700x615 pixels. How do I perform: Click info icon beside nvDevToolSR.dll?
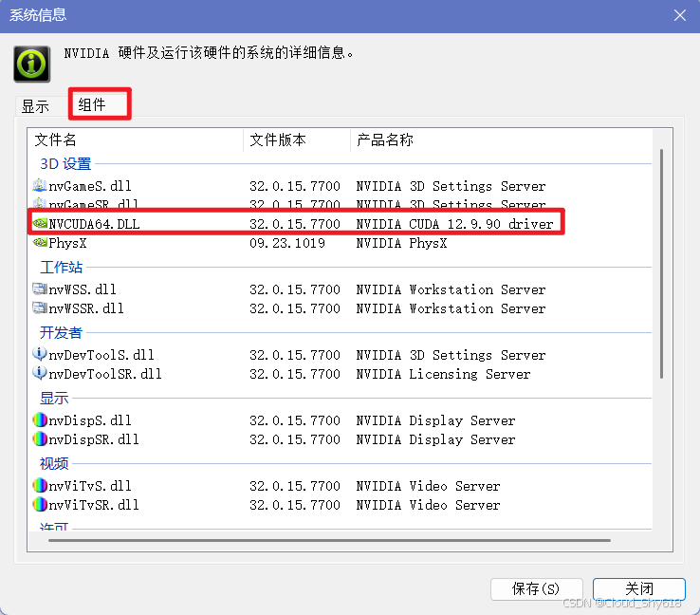pos(40,373)
